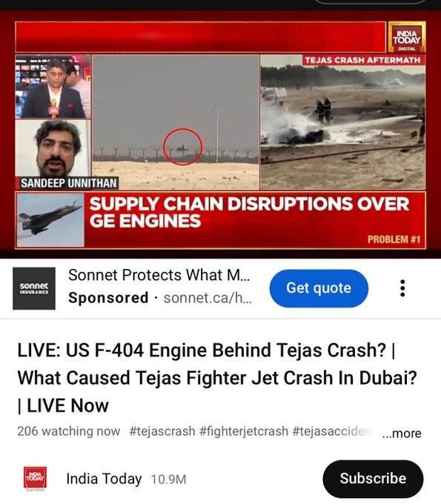Open the three-dot ad options menu
The image size is (441, 504).
(x=402, y=288)
